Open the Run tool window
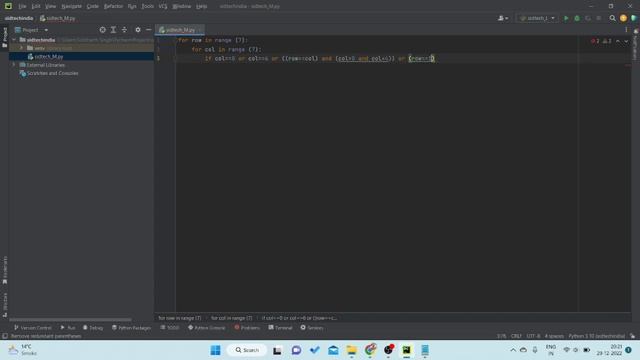Image resolution: width=640 pixels, height=360 pixels. coord(68,328)
